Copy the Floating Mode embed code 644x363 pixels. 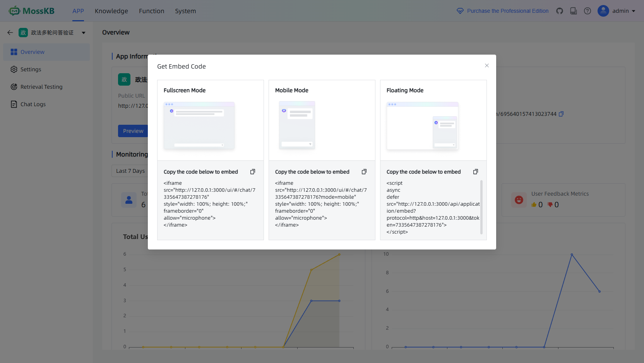476,172
